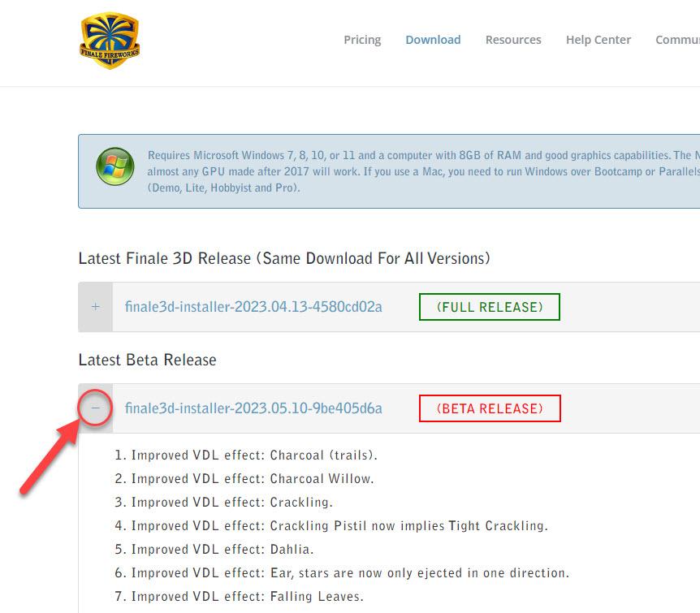Select the 'Charcoal (trails)' note line
Image resolution: width=700 pixels, height=613 pixels.
point(246,455)
